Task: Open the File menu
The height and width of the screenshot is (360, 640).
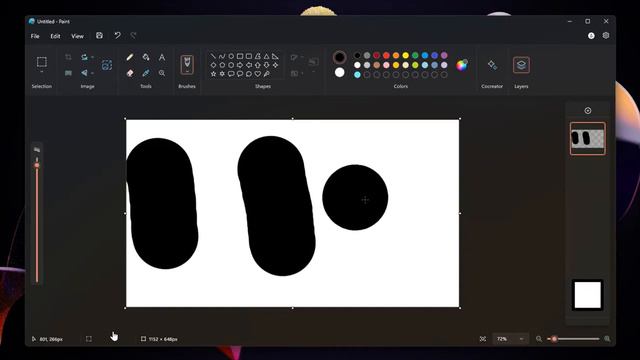Action: tap(35, 36)
